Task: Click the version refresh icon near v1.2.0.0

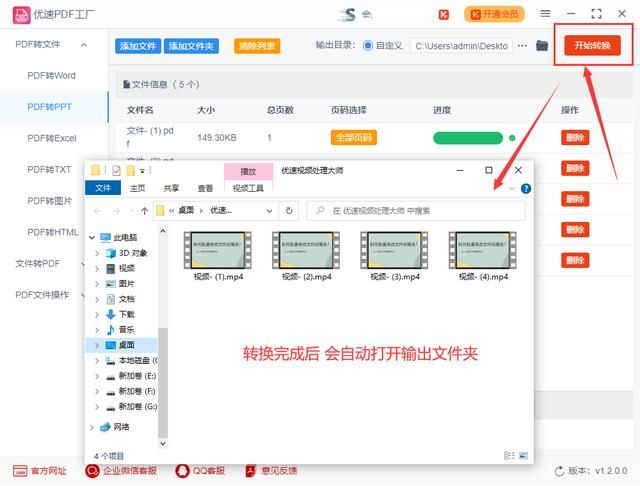Action: coord(560,471)
